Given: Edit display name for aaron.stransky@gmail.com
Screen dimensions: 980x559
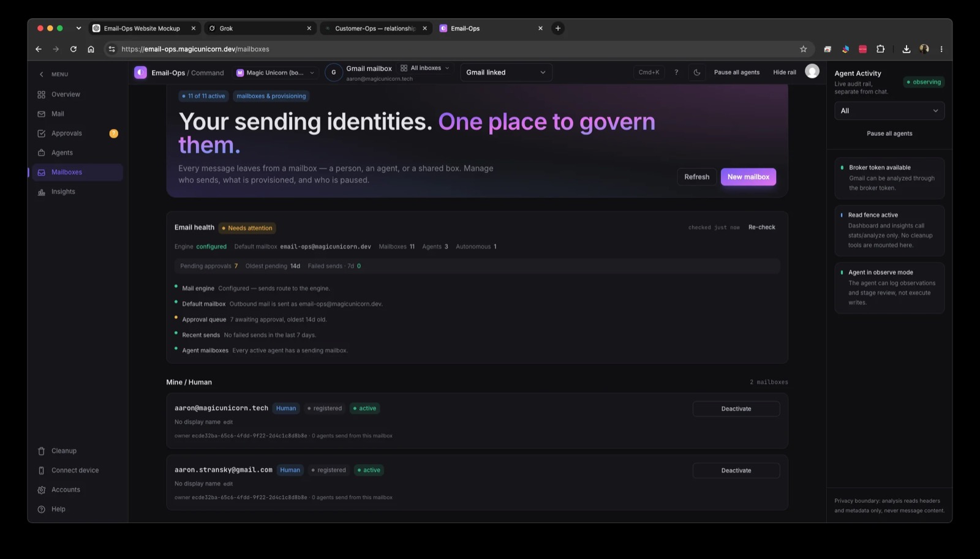Looking at the screenshot, I should pos(228,484).
